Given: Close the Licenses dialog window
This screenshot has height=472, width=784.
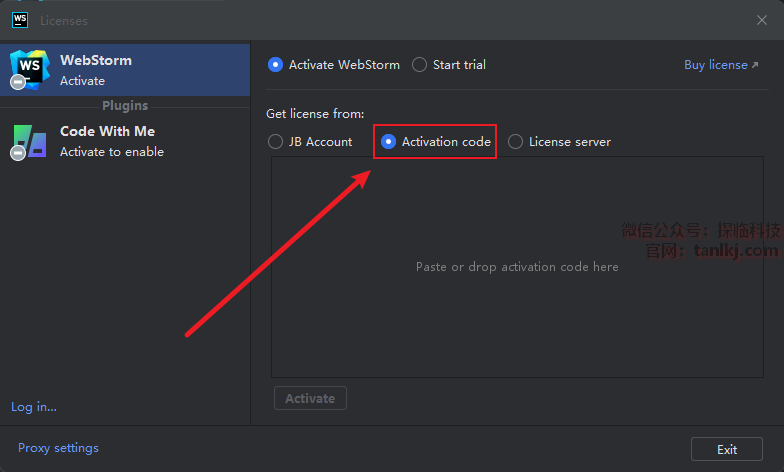Looking at the screenshot, I should pos(762,20).
